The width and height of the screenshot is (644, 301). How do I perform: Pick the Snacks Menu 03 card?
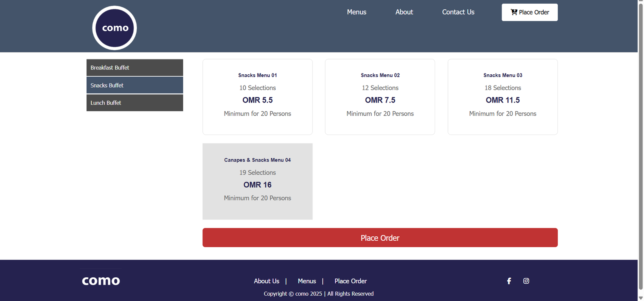click(x=503, y=97)
